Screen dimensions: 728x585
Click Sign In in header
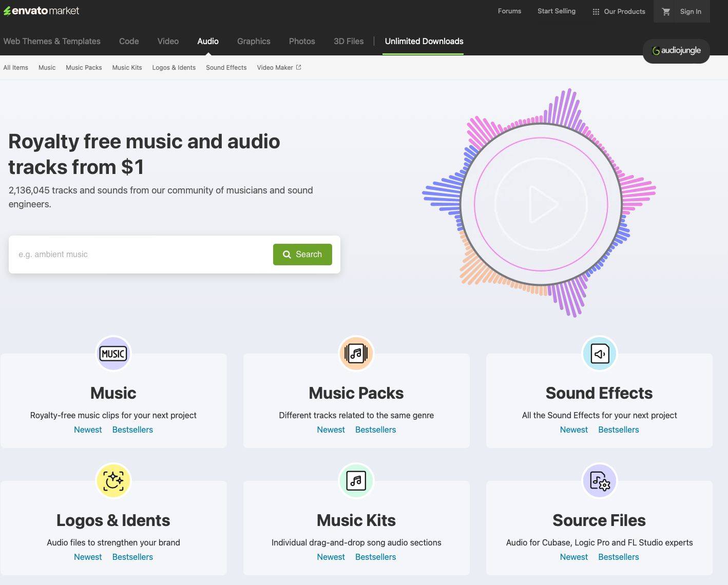(x=691, y=11)
